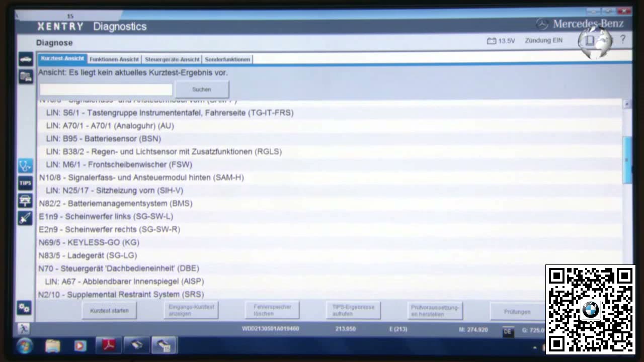Image resolution: width=644 pixels, height=362 pixels.
Task: Click the Prüfungen button
Action: click(x=517, y=312)
